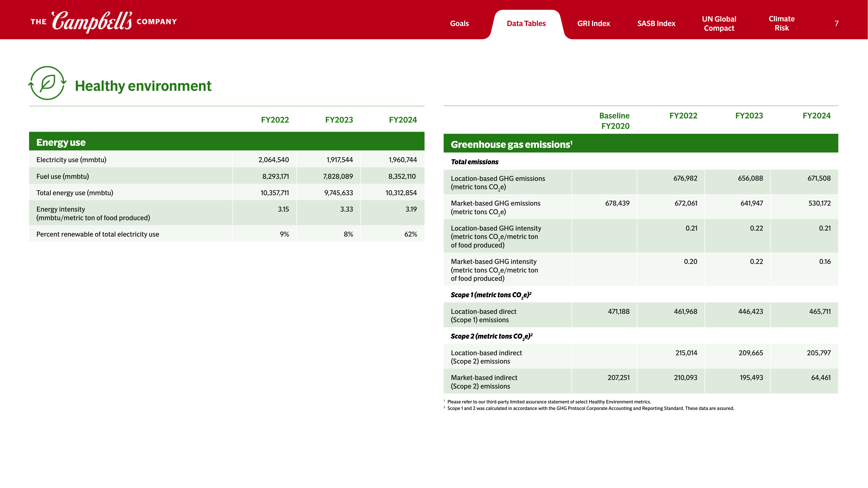Image resolution: width=868 pixels, height=488 pixels.
Task: Click the Greenhouse gas emissions section header
Action: coord(640,143)
